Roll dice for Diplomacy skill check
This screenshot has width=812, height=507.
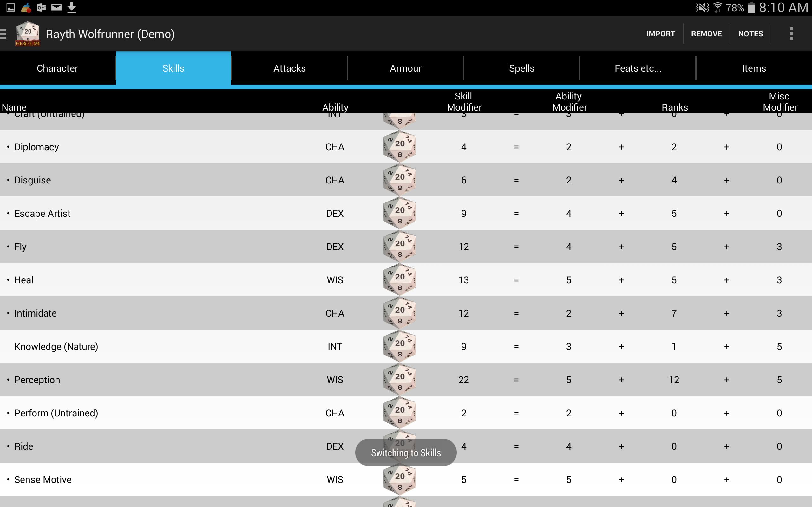(x=399, y=147)
